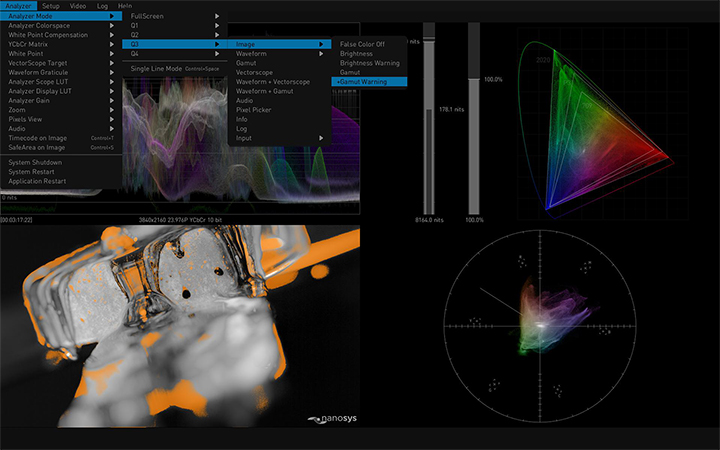Viewport: 720px width, 450px height.
Task: Expand the Analyzer Scope LUT submenu
Action: coord(41,82)
